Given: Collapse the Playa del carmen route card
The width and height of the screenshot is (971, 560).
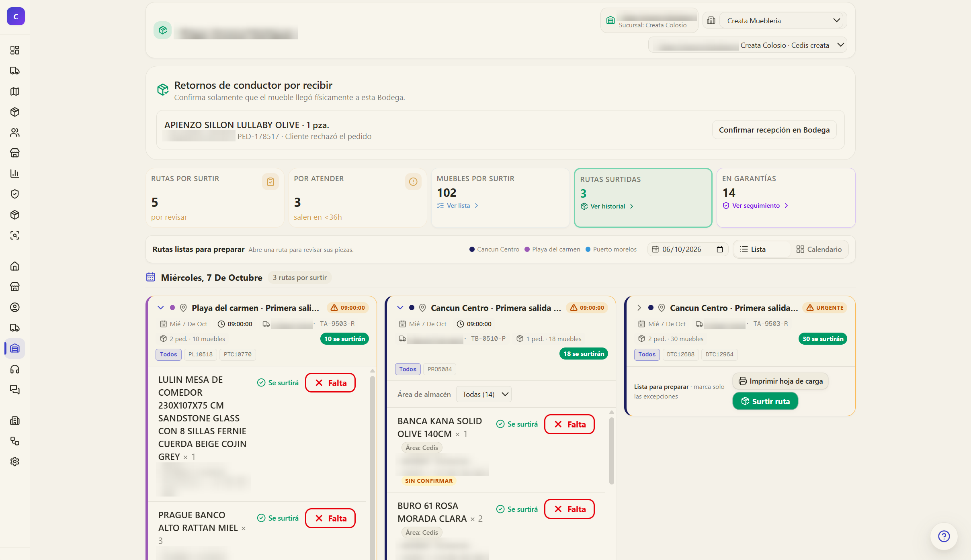Looking at the screenshot, I should click(x=161, y=308).
